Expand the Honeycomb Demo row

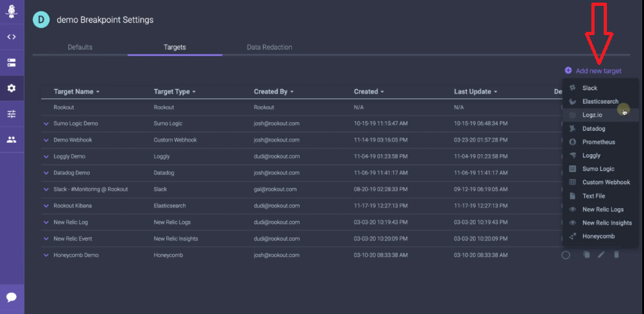coord(46,255)
